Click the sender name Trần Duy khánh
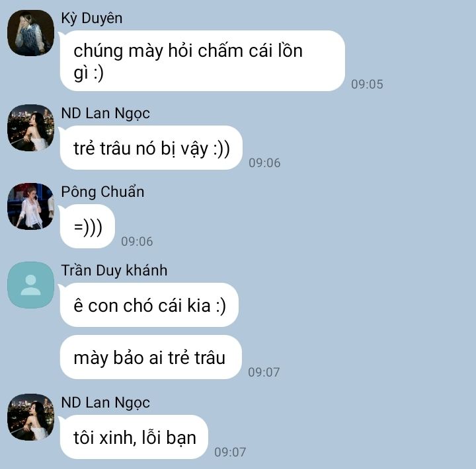476x469 pixels. (x=114, y=270)
